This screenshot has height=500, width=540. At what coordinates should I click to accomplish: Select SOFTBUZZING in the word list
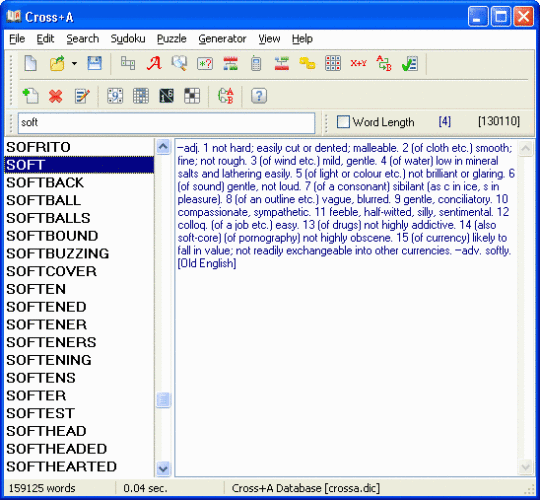79,253
